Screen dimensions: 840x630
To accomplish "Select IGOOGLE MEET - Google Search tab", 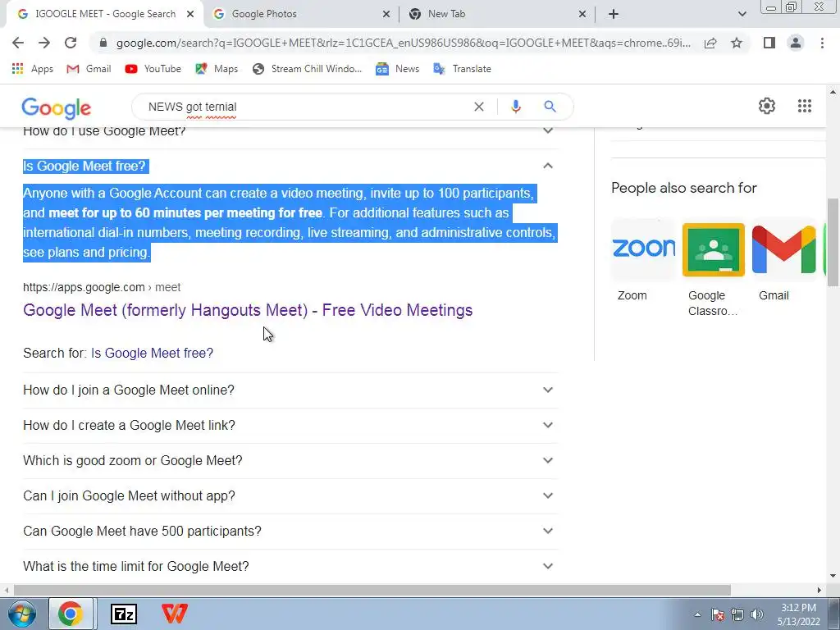I will pyautogui.click(x=106, y=14).
